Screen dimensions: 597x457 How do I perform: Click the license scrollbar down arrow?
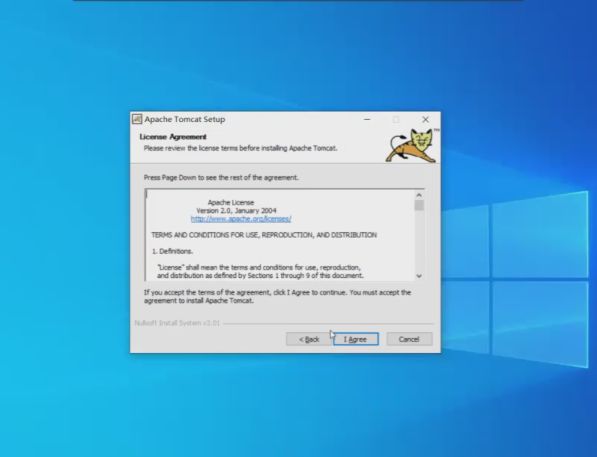pyautogui.click(x=419, y=276)
